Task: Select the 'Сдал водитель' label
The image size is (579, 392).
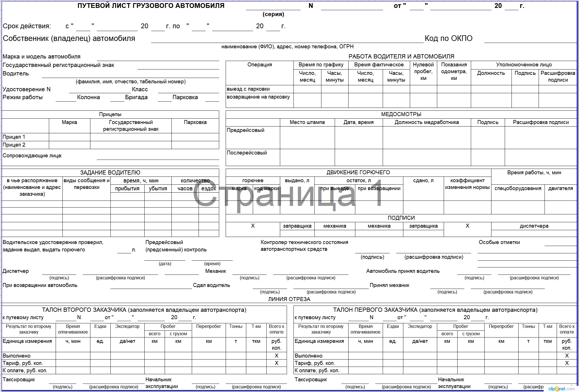Action: (x=212, y=285)
